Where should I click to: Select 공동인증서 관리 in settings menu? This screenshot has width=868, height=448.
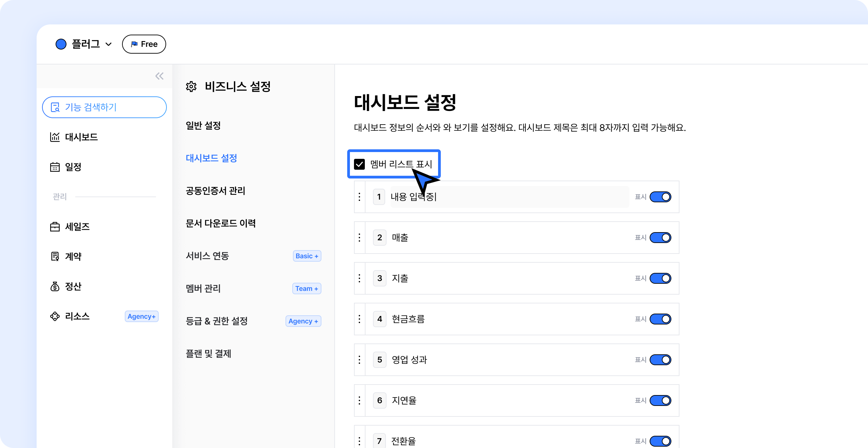pyautogui.click(x=215, y=191)
